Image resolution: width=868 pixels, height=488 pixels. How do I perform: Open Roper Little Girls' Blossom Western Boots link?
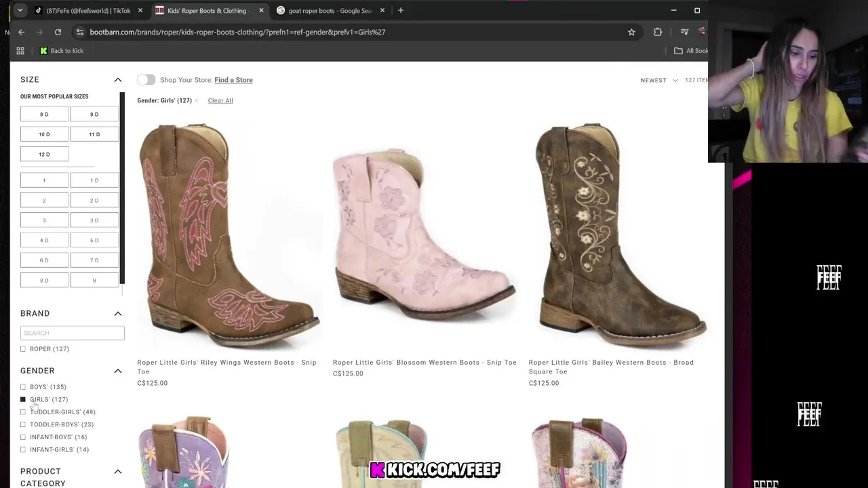pyautogui.click(x=425, y=363)
